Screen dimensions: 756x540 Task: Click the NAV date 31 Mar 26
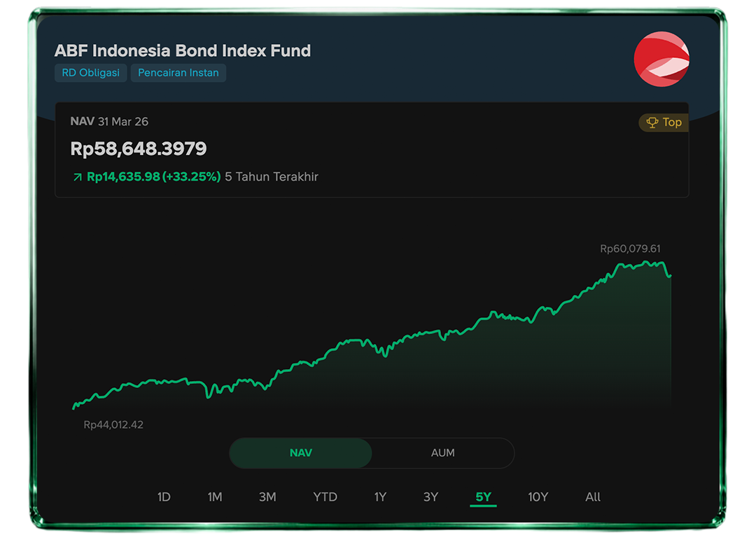click(x=123, y=122)
